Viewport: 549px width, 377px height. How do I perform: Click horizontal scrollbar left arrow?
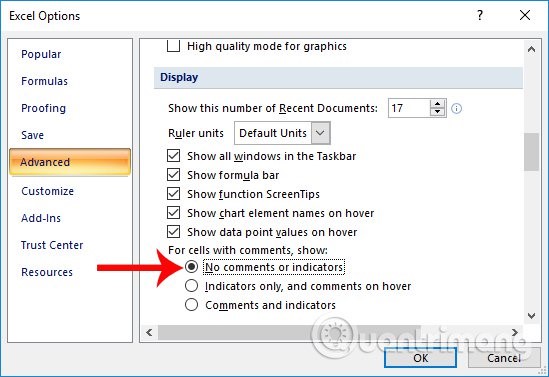pos(149,332)
